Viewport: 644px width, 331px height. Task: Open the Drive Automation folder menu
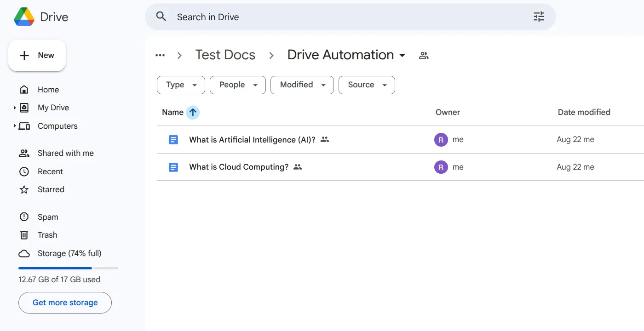(402, 55)
